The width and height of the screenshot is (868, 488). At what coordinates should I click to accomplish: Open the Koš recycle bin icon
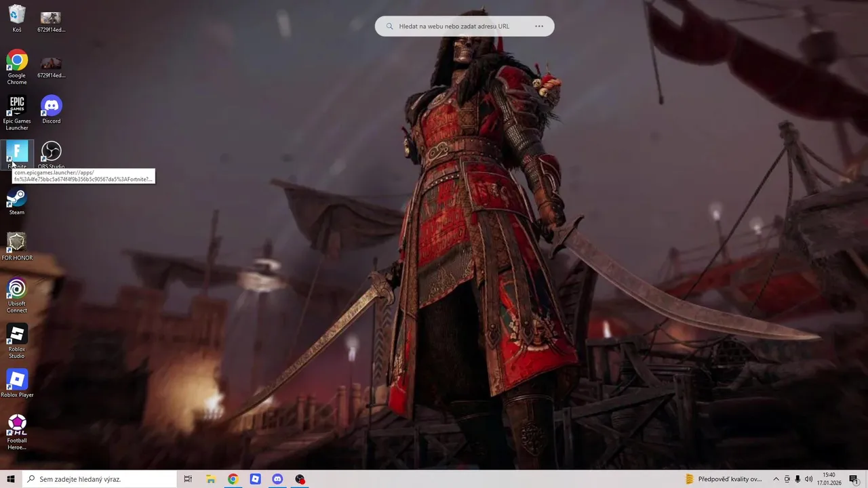click(x=17, y=19)
